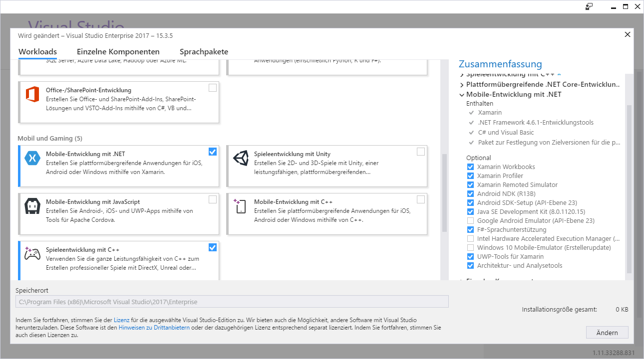
Task: Switch to the Einzelne Komponenten tab
Action: pyautogui.click(x=118, y=52)
